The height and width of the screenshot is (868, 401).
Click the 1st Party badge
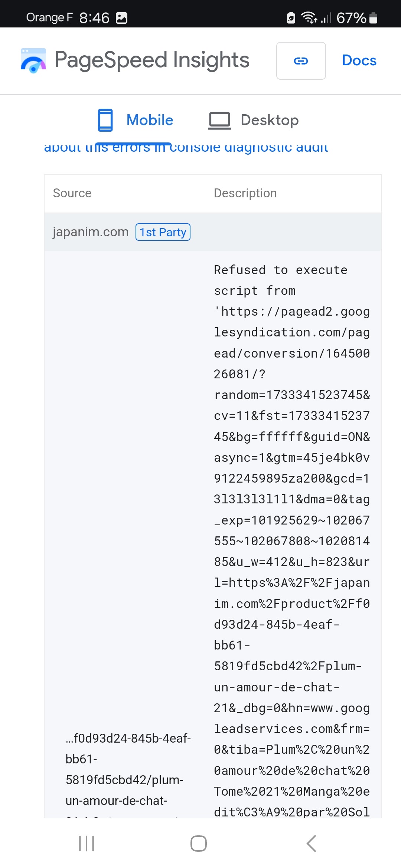click(x=163, y=232)
